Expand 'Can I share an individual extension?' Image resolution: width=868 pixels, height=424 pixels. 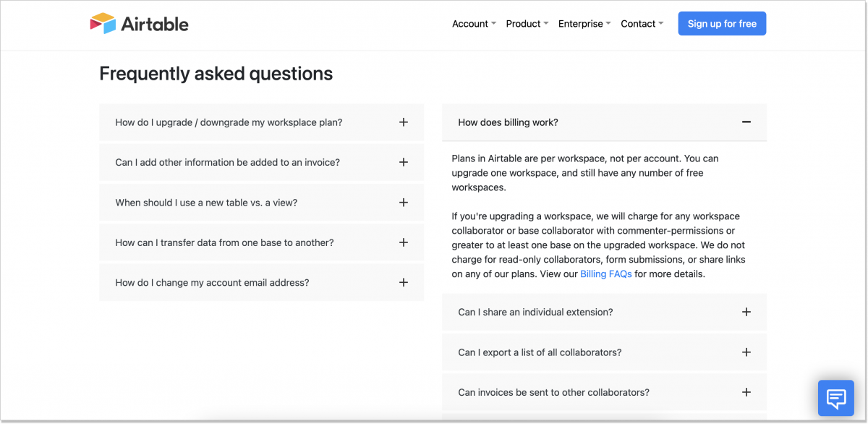604,312
